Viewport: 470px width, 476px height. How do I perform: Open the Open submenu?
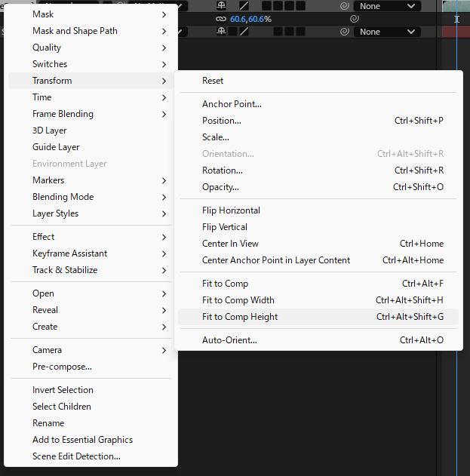(x=91, y=293)
